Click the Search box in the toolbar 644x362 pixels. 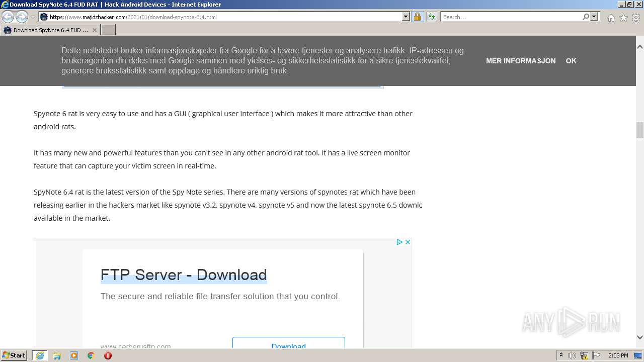(x=511, y=17)
